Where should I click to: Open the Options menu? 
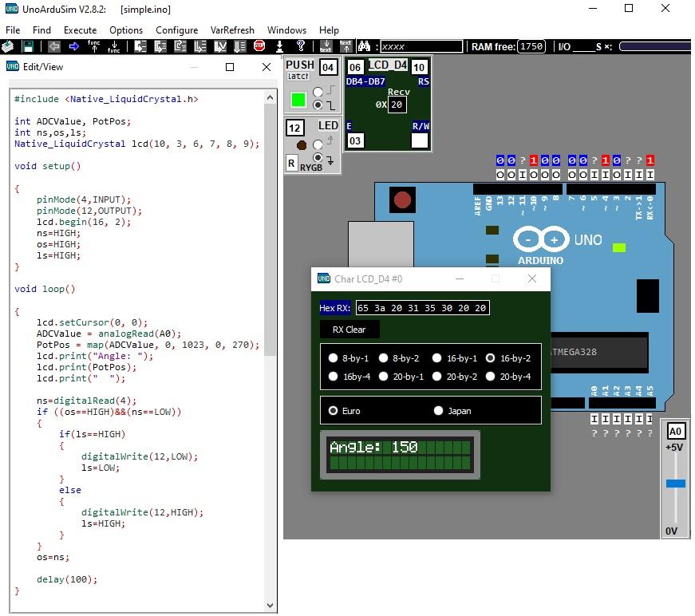[x=126, y=30]
